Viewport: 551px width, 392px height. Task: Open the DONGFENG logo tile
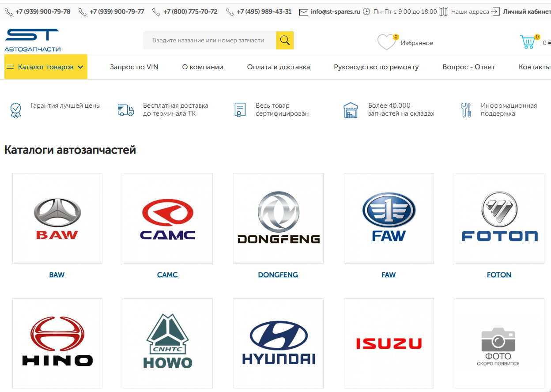click(x=279, y=219)
